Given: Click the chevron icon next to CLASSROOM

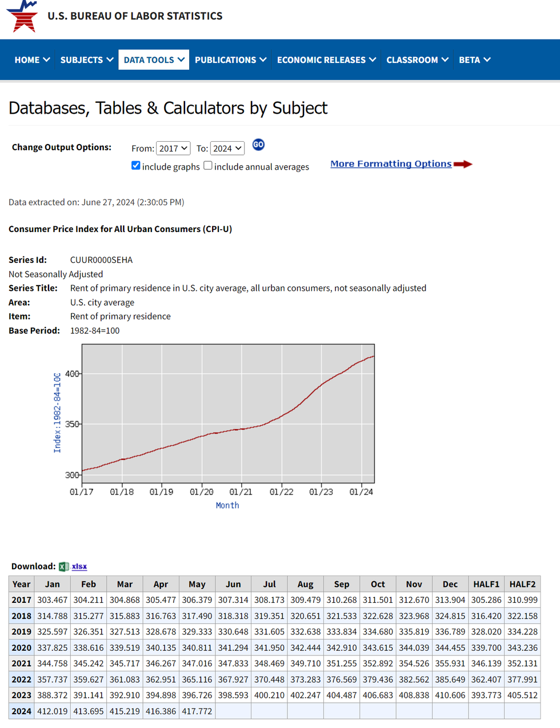Looking at the screenshot, I should (x=445, y=59).
